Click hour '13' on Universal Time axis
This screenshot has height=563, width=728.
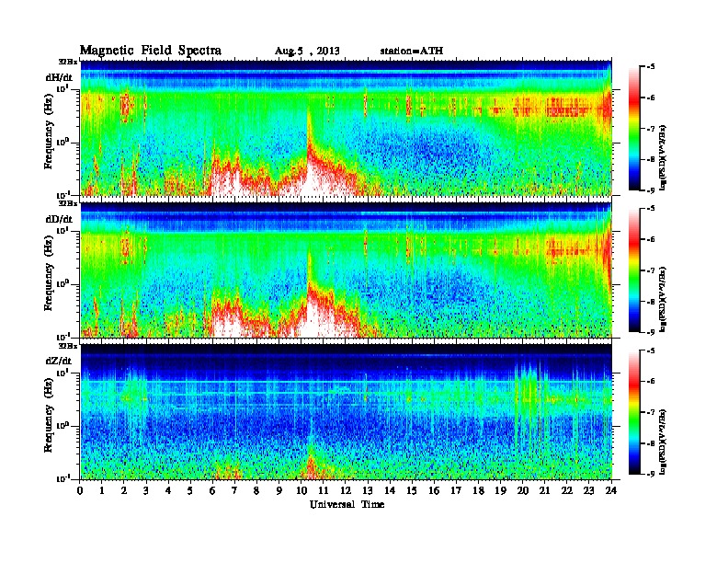[368, 490]
